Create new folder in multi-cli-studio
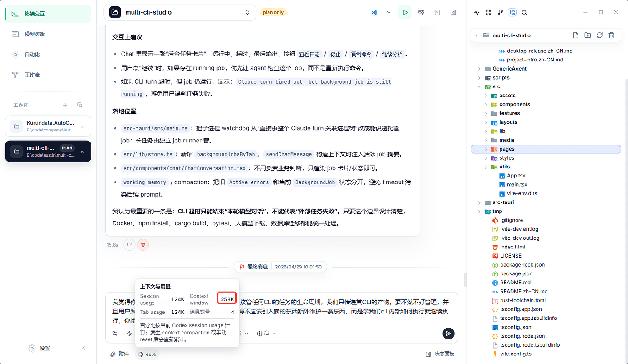The width and height of the screenshot is (628, 364). pyautogui.click(x=587, y=35)
